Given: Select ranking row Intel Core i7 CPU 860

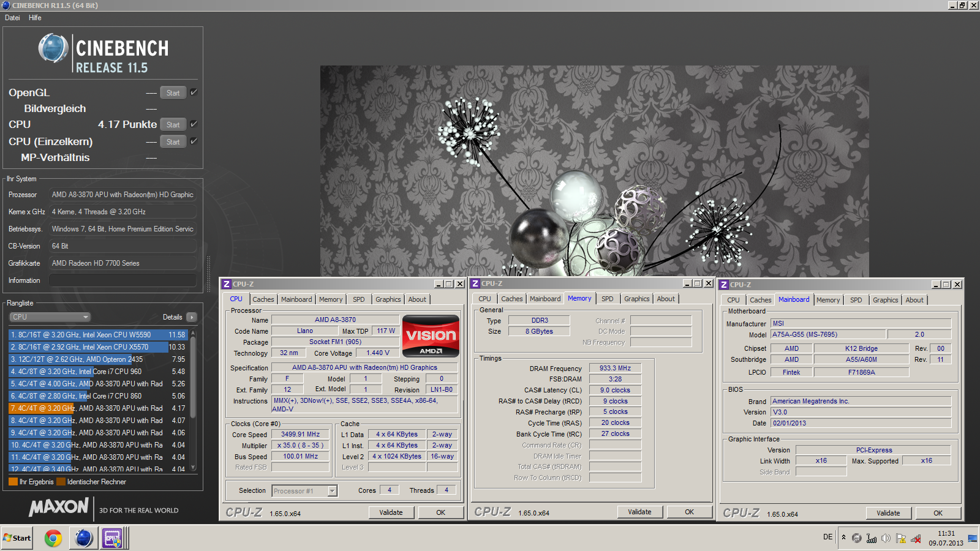Looking at the screenshot, I should coord(97,396).
